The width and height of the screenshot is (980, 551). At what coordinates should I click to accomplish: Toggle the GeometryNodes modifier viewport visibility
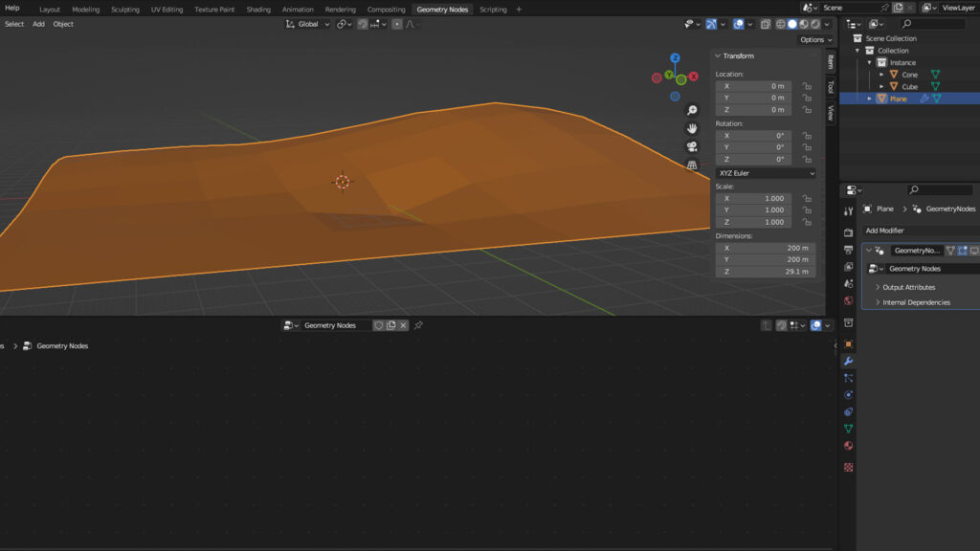962,250
